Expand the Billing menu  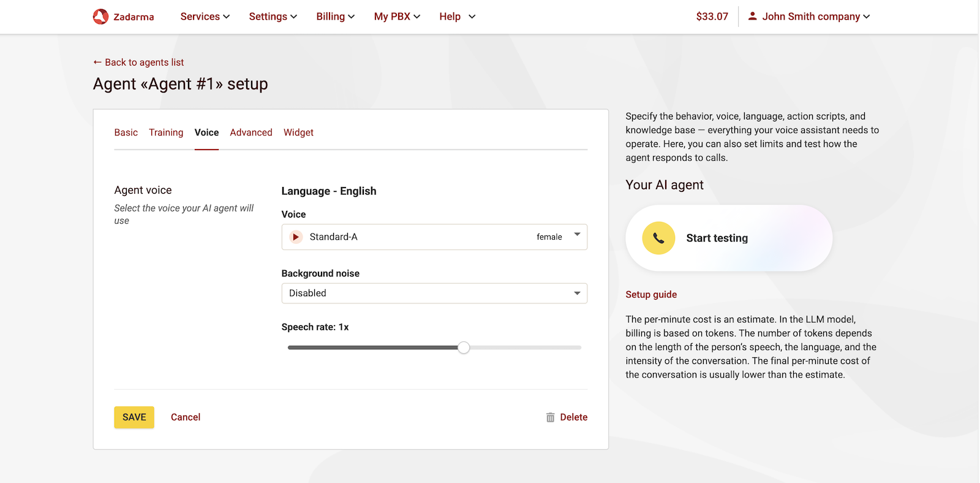(x=336, y=17)
